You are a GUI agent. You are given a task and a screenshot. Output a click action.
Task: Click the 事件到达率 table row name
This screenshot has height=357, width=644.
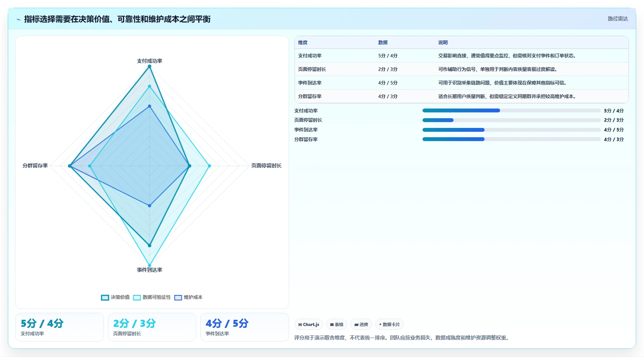click(310, 83)
